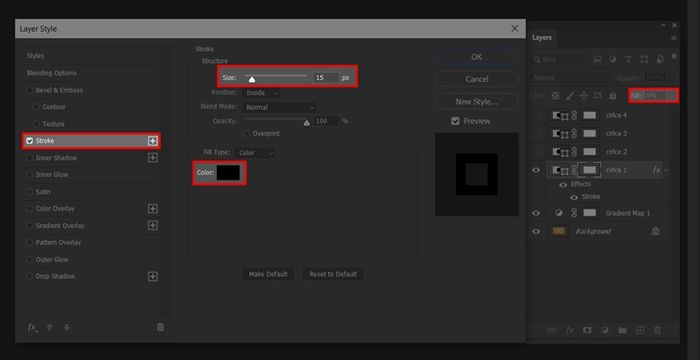Add another Color Overlay with its plus icon
This screenshot has height=360, width=700.
[153, 209]
